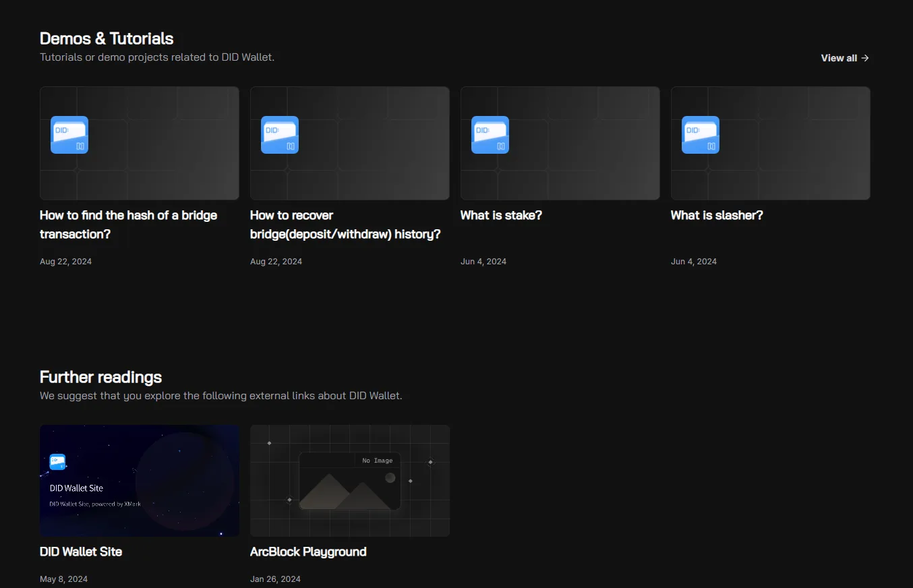Click the "We suggest that you explore" subtitle text
The height and width of the screenshot is (588, 913).
pyautogui.click(x=221, y=396)
